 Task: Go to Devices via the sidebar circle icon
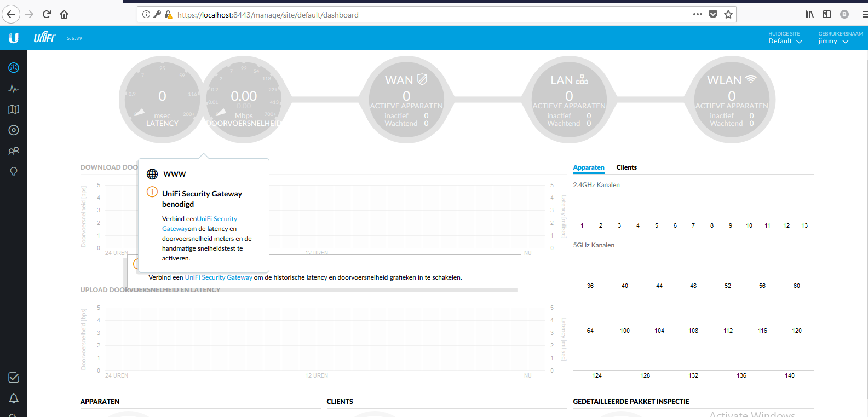click(x=14, y=130)
